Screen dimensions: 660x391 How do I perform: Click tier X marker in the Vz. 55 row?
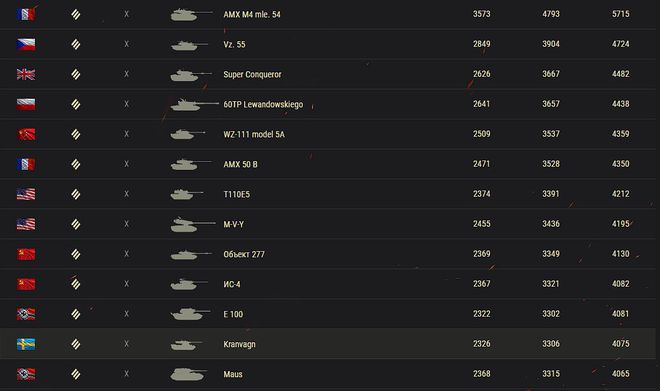(126, 44)
